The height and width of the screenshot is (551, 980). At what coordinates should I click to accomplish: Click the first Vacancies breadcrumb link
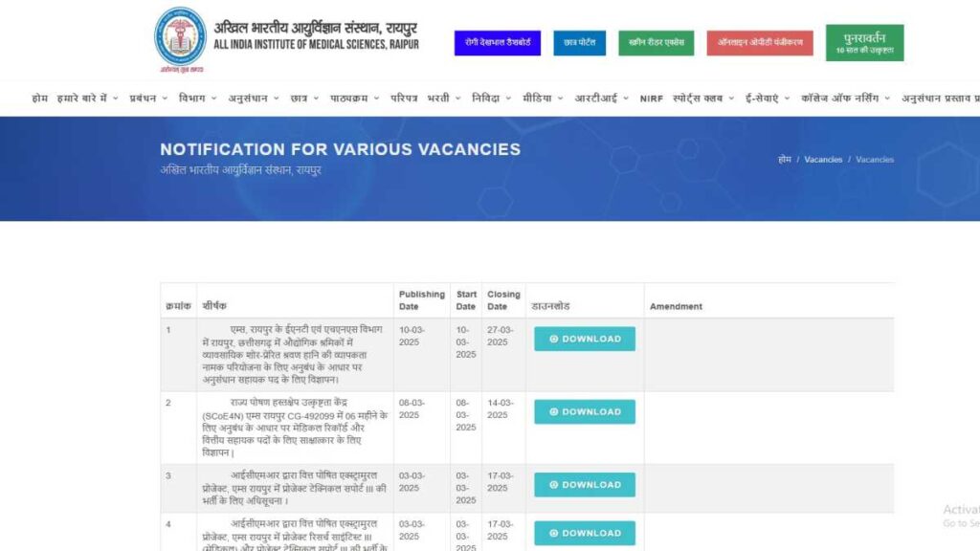[x=823, y=160]
